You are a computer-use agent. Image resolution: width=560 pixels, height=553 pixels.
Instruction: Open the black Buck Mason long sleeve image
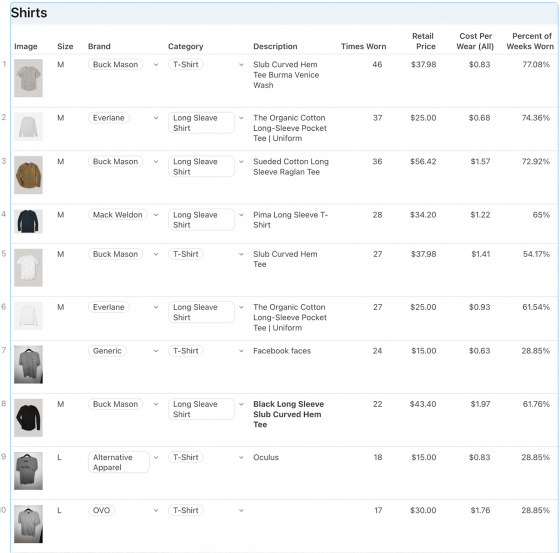28,418
